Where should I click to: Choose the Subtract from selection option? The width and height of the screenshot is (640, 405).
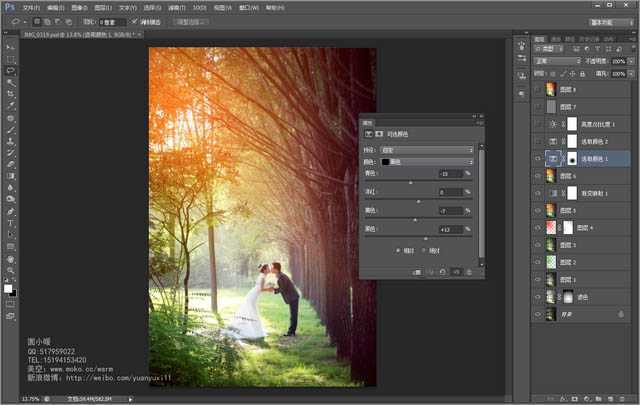(x=58, y=22)
